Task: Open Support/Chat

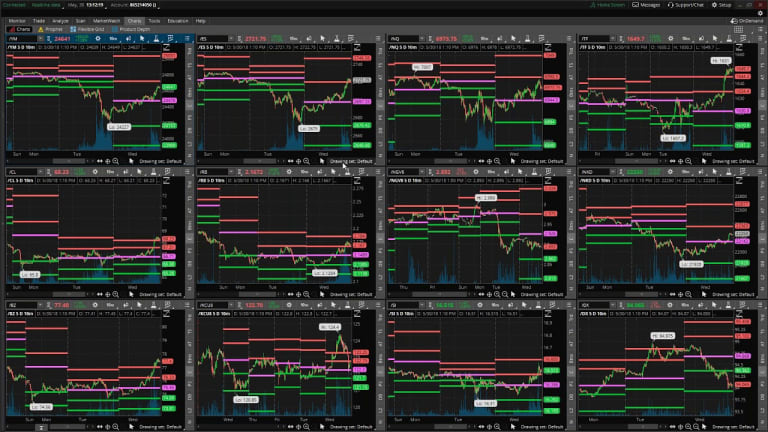Action: tap(686, 5)
